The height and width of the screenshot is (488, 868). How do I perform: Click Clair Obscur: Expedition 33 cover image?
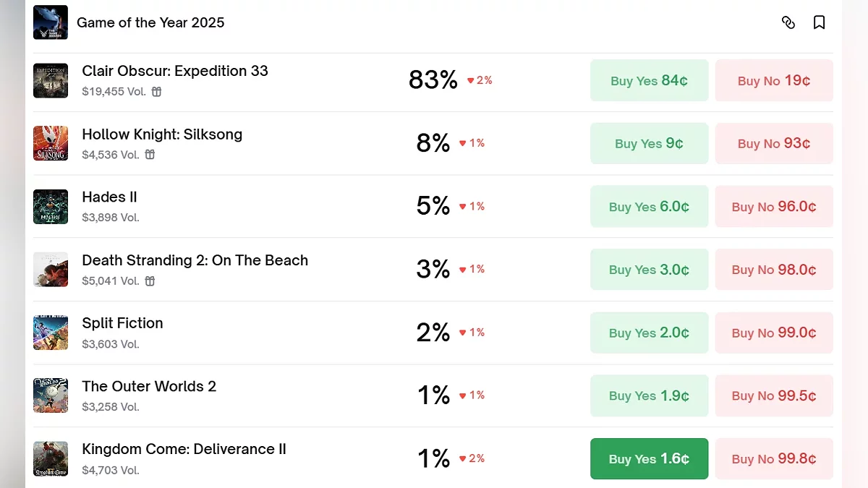(x=51, y=80)
